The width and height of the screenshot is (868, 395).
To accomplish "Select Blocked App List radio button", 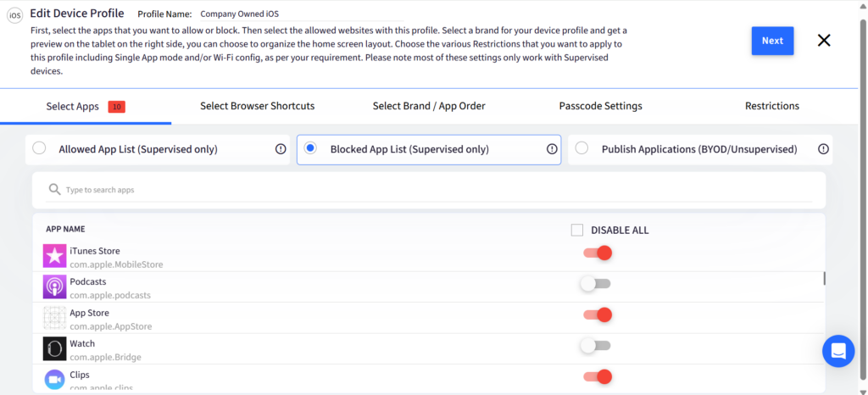I will click(310, 148).
